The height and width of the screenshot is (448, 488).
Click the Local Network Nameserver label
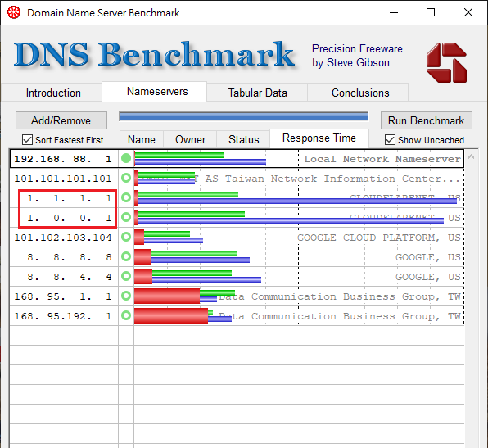click(x=382, y=159)
